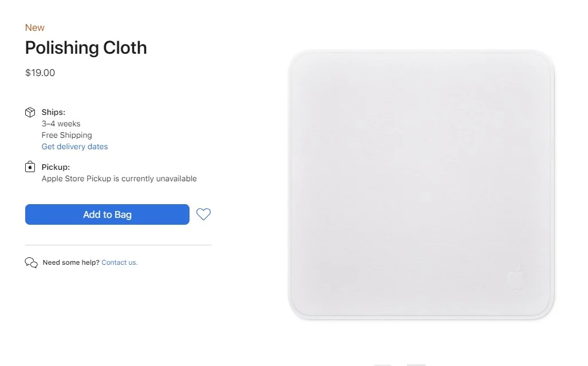Click the Free Shipping text

tap(67, 135)
